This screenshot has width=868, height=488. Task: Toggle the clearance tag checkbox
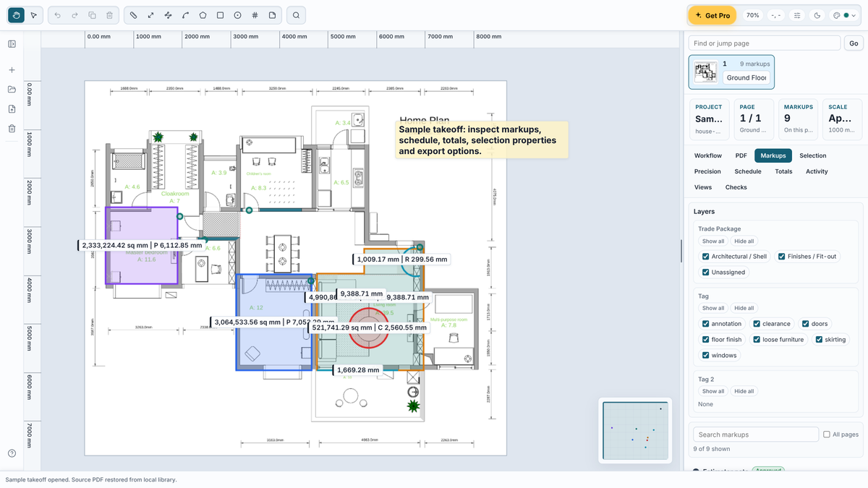[x=757, y=324]
